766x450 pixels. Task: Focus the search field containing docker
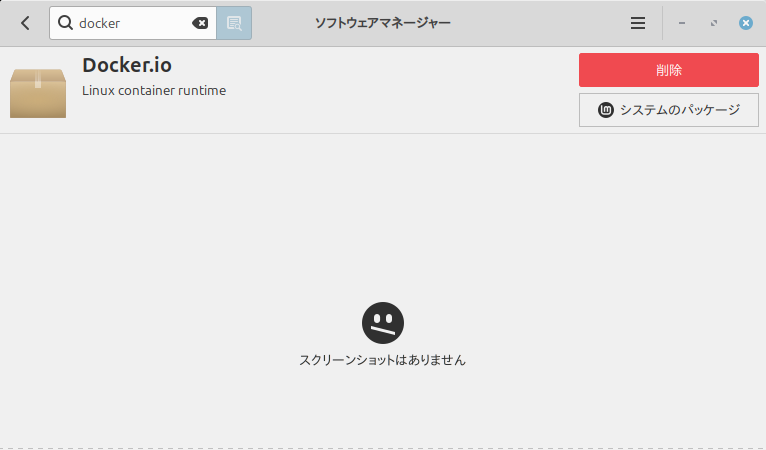tap(130, 23)
